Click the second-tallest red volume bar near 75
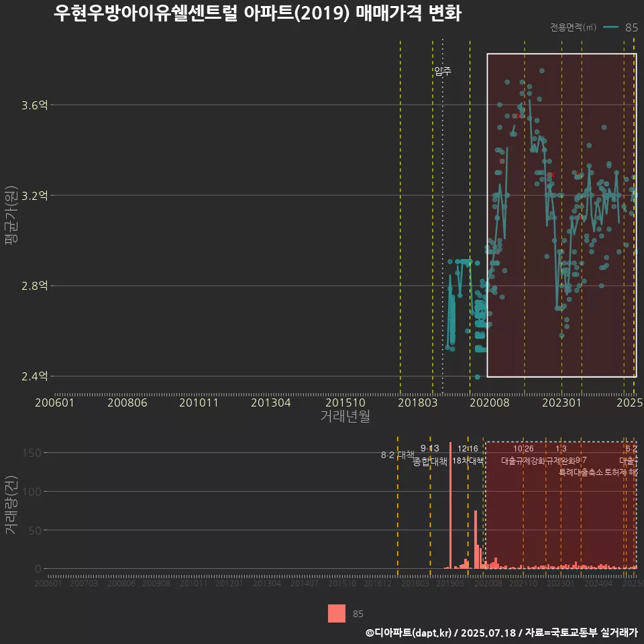644x644 pixels. point(476,539)
